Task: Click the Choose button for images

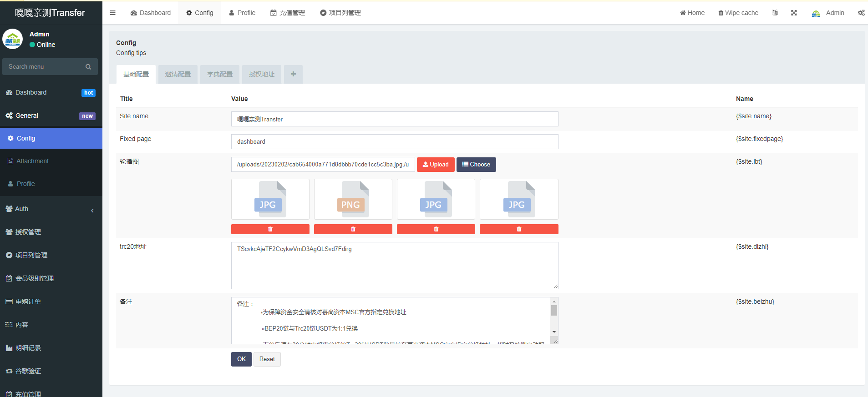Action: [x=476, y=165]
